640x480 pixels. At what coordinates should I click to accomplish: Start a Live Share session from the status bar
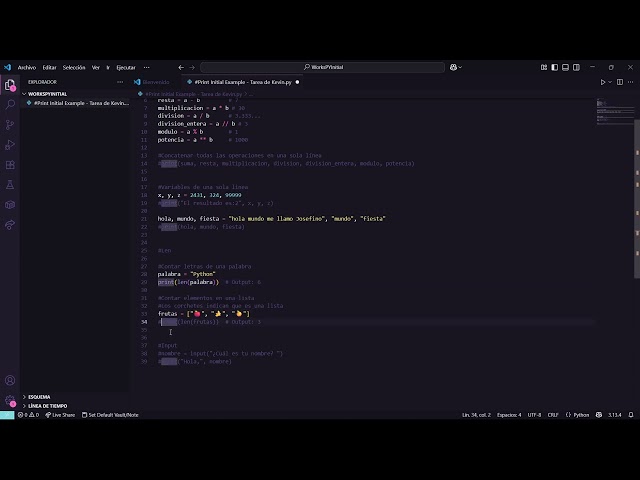(x=60, y=415)
